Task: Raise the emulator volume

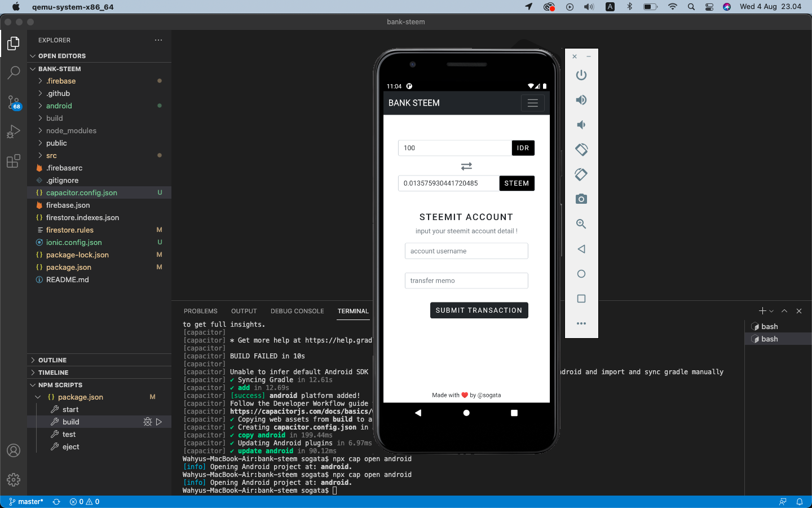Action: 581,100
